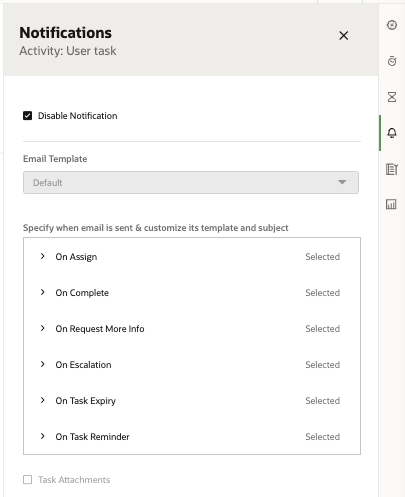Open the hourglass expiry icon
405x497 pixels.
pos(392,97)
